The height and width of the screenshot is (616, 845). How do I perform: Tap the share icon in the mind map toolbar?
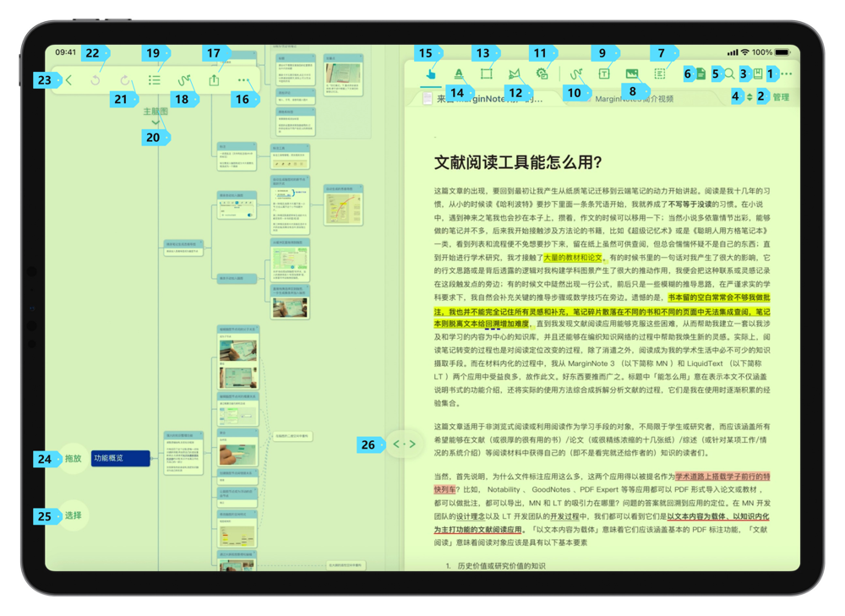214,79
